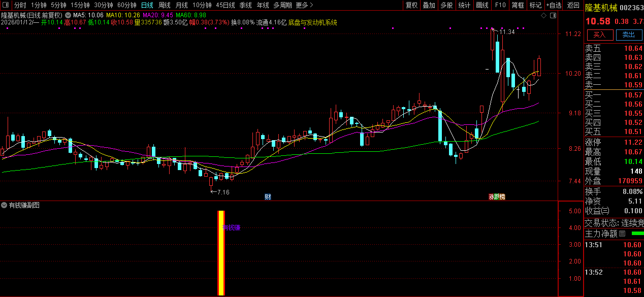The width and height of the screenshot is (644, 297).
Task: Open the 统计 statistics tool
Action: pyautogui.click(x=464, y=5)
